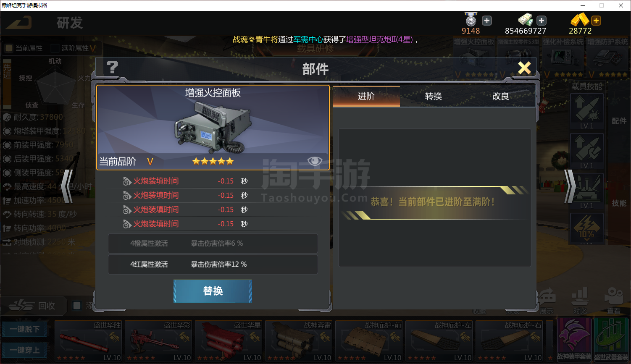Select the 盛世华胜 cannon thumbnail
The image size is (631, 364).
tap(88, 341)
